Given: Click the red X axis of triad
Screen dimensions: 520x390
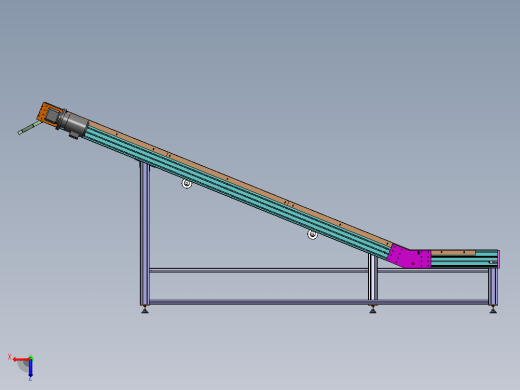Looking at the screenshot, I should [x=21, y=359].
